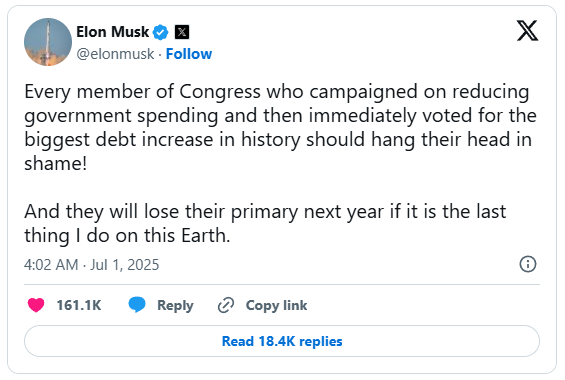Click the word shame! in the tweet

click(x=55, y=164)
